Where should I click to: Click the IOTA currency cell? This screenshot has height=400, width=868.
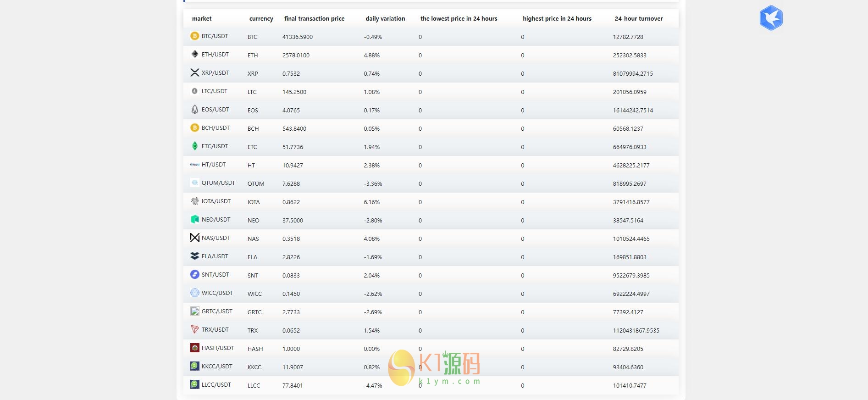coord(254,202)
